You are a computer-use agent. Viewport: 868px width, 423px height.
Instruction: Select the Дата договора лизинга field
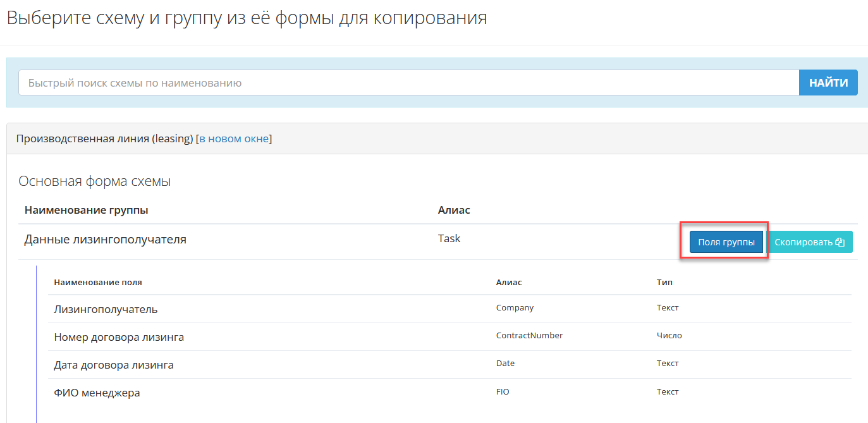click(x=114, y=365)
